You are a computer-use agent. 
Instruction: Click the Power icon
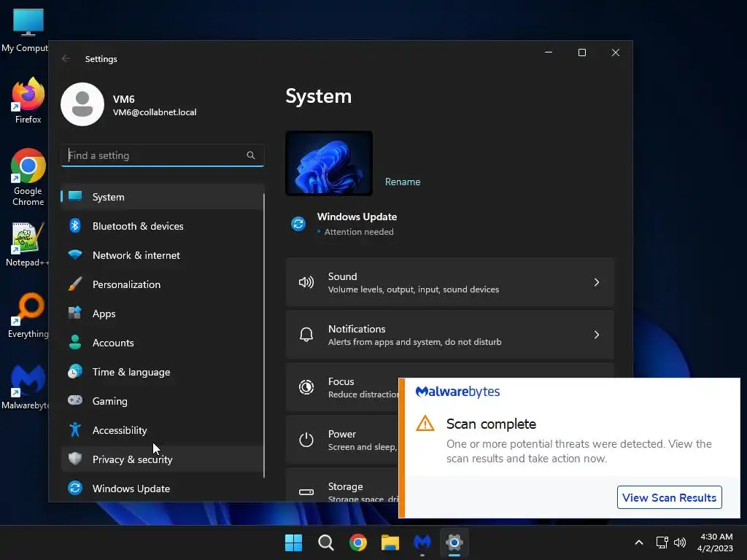coord(306,440)
